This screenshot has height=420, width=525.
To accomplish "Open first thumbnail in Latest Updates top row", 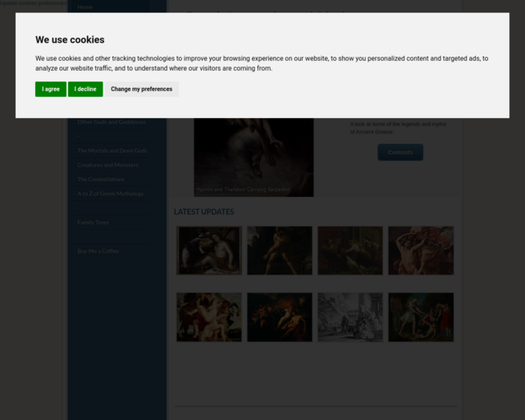I will [209, 250].
